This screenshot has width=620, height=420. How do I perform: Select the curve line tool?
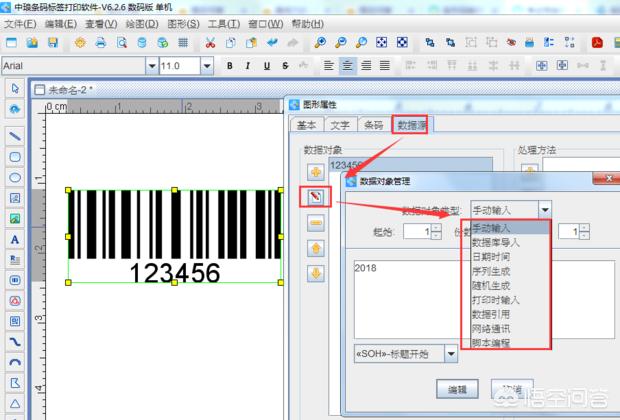15,342
